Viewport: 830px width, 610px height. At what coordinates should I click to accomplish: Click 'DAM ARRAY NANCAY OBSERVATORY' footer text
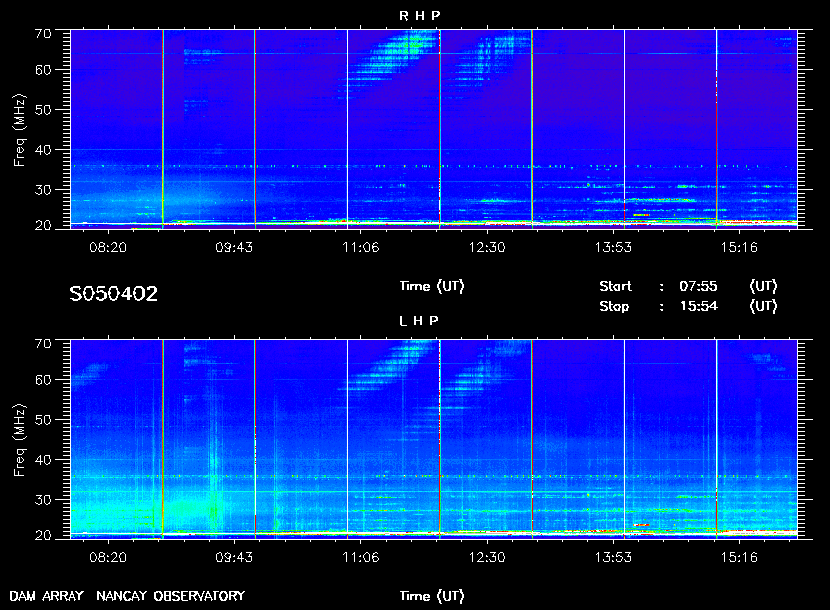127,596
